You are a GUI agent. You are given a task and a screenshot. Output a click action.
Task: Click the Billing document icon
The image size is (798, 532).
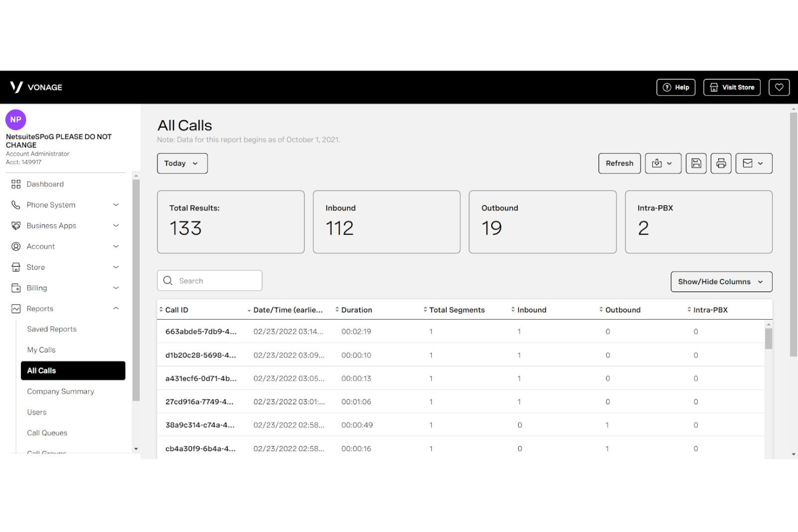[16, 288]
